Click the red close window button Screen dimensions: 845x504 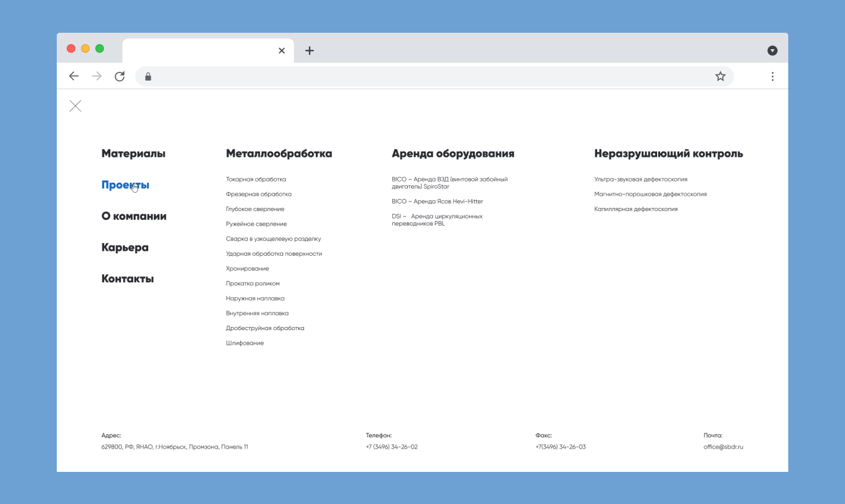click(x=71, y=49)
